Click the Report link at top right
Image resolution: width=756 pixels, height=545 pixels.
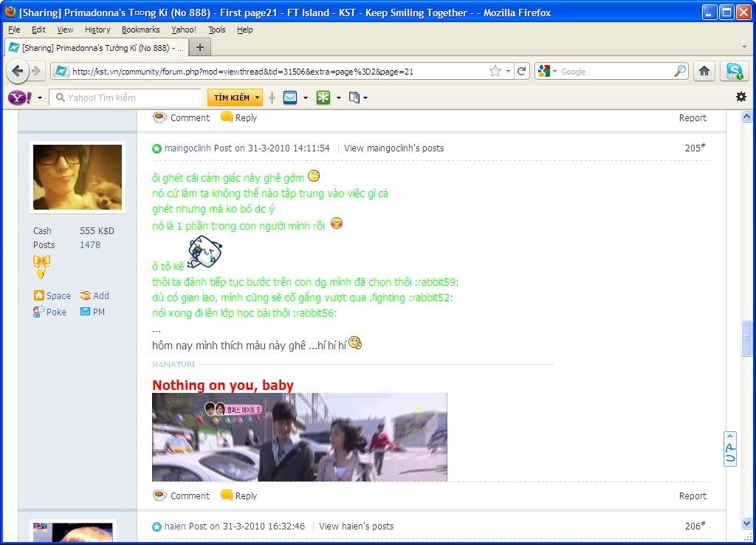pos(693,117)
